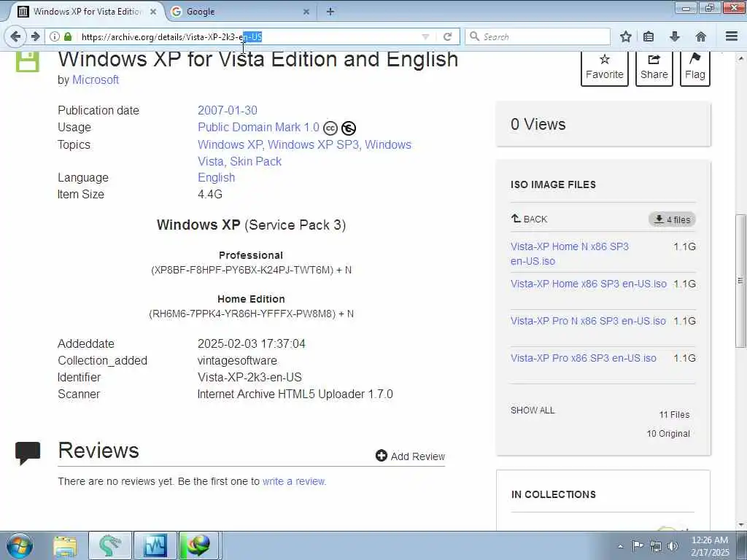This screenshot has height=560, width=747.
Task: Open the bookmarks list icon
Action: point(649,36)
